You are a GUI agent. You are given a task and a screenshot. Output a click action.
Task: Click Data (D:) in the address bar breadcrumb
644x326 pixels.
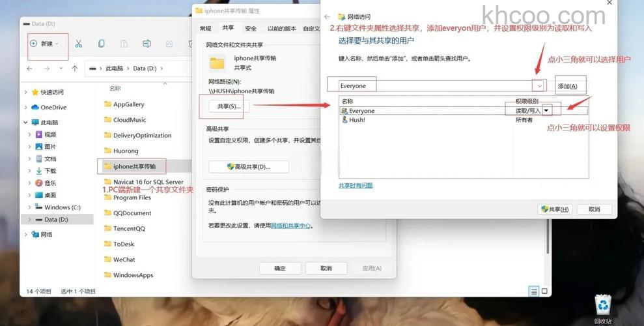[x=145, y=68]
